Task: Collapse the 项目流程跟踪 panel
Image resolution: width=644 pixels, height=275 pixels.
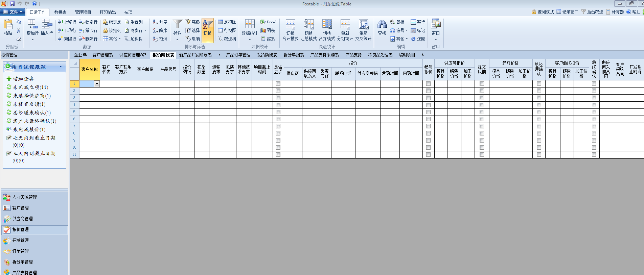Action: pyautogui.click(x=61, y=67)
